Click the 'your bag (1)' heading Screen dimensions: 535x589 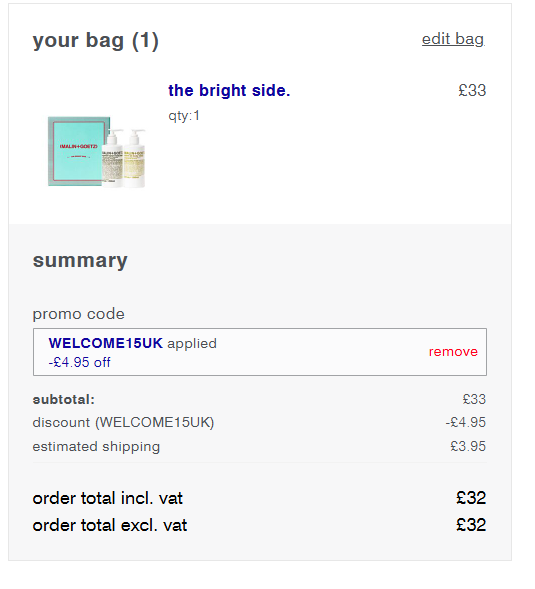tap(96, 40)
